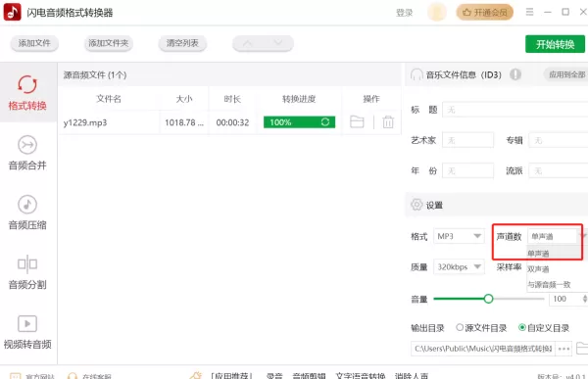Click the 设置 settings gear icon

pyautogui.click(x=416, y=205)
